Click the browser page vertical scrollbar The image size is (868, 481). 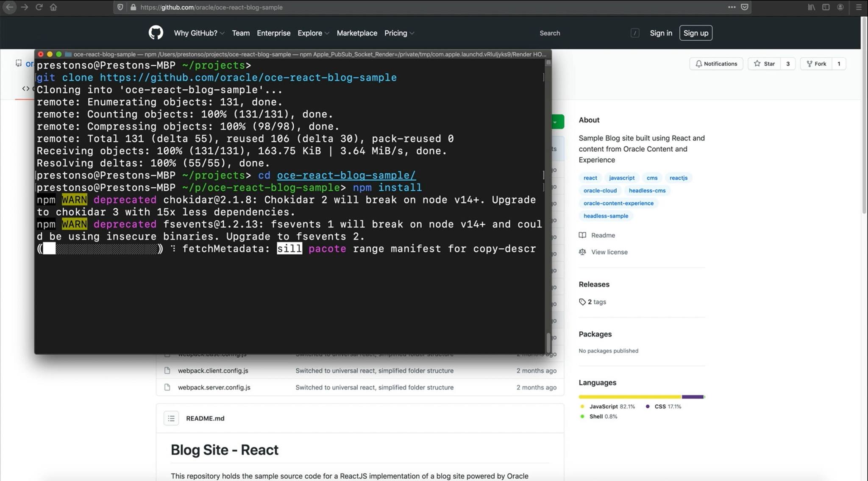pos(865,114)
